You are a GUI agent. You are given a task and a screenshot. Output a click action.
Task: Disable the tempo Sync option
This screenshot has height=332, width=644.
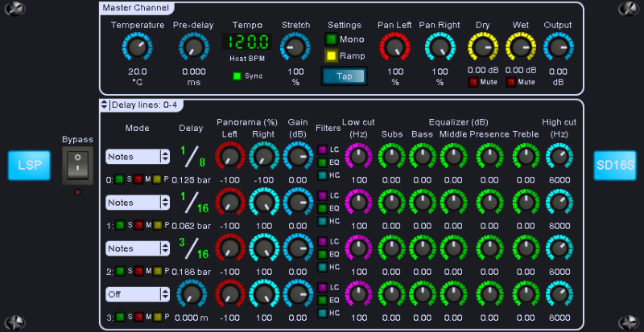pyautogui.click(x=237, y=76)
